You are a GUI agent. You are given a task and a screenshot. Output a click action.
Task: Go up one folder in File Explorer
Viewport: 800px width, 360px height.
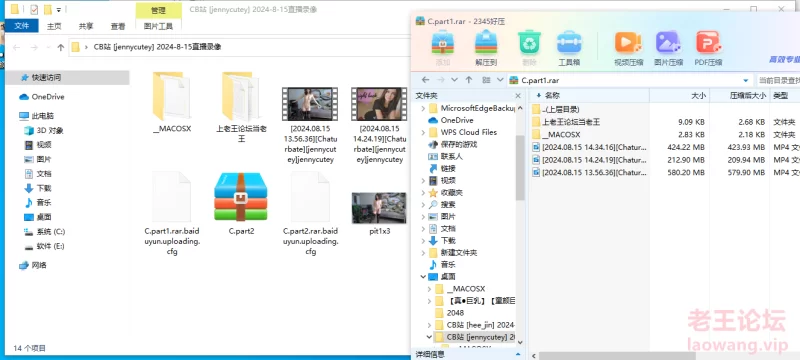click(61, 47)
